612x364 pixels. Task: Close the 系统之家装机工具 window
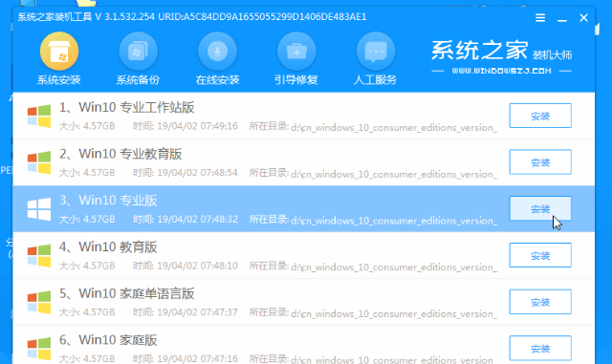click(584, 17)
